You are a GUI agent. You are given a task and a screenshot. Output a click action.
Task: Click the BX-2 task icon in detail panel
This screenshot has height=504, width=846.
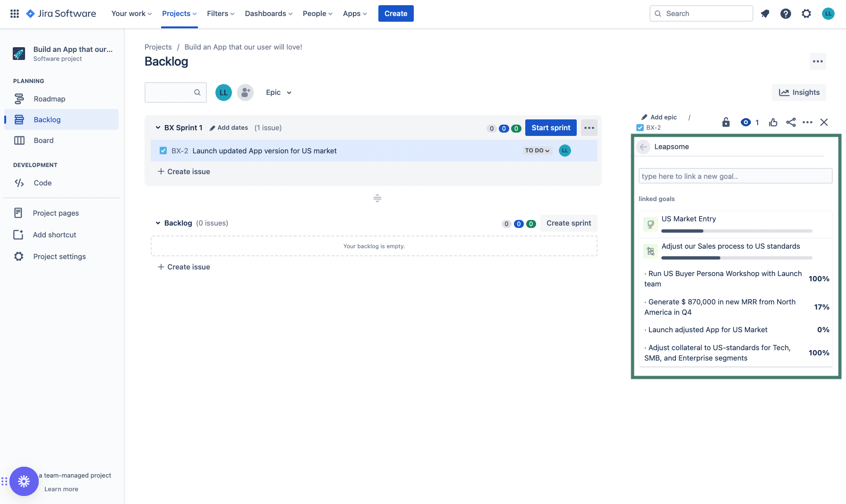tap(640, 127)
